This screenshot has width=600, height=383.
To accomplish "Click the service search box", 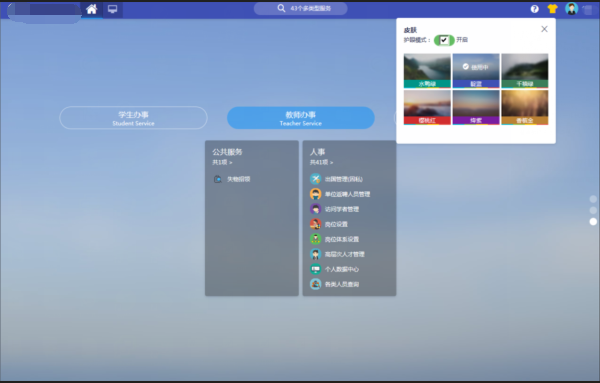I will point(301,8).
